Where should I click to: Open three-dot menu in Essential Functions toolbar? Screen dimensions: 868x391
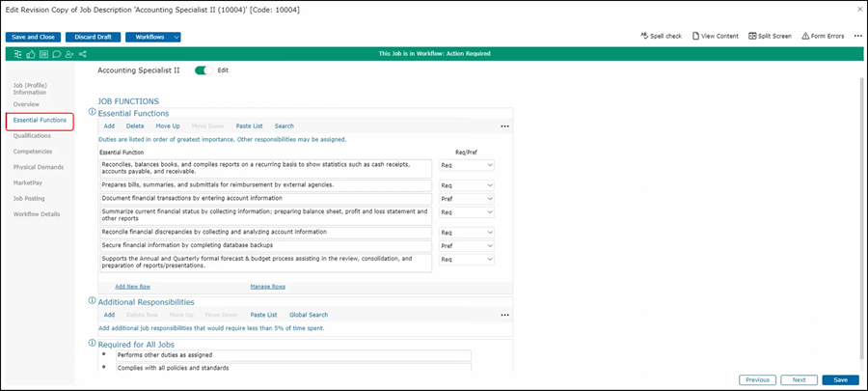503,126
